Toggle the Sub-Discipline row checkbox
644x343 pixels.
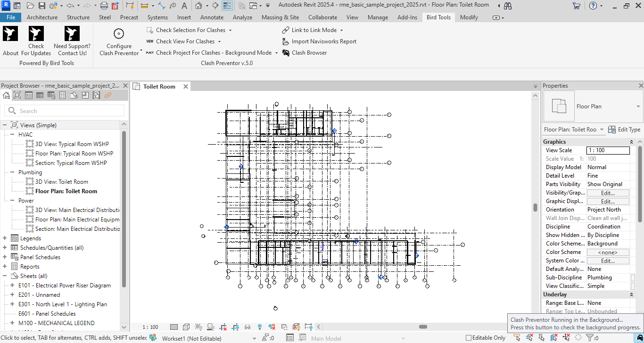[x=633, y=278]
